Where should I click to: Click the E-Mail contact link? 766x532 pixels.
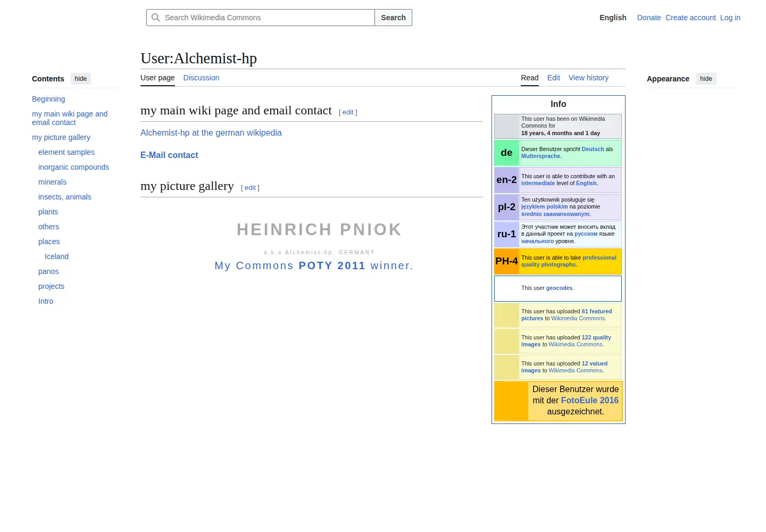pos(169,155)
